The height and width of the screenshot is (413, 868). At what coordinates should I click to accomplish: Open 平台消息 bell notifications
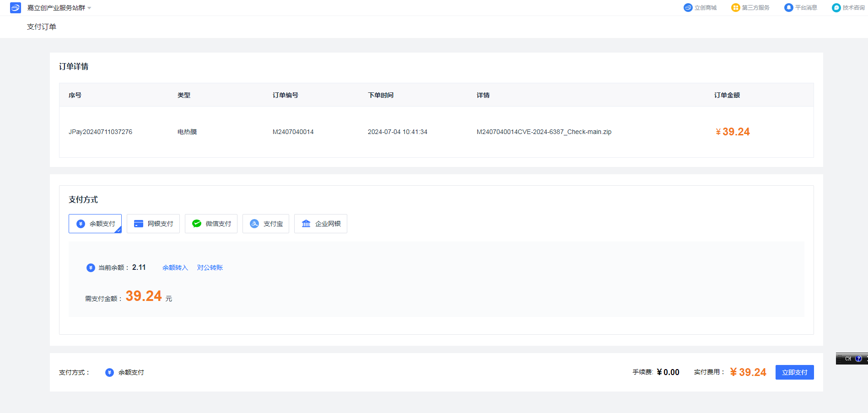click(788, 8)
